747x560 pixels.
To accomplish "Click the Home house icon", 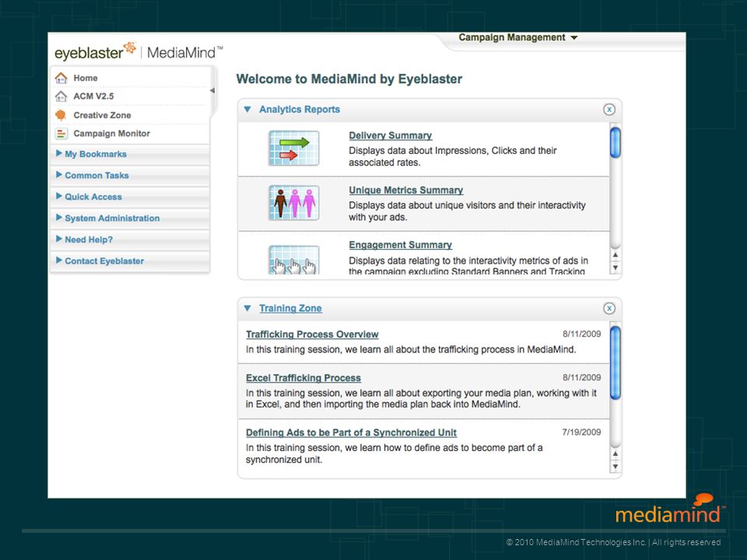I will point(61,78).
